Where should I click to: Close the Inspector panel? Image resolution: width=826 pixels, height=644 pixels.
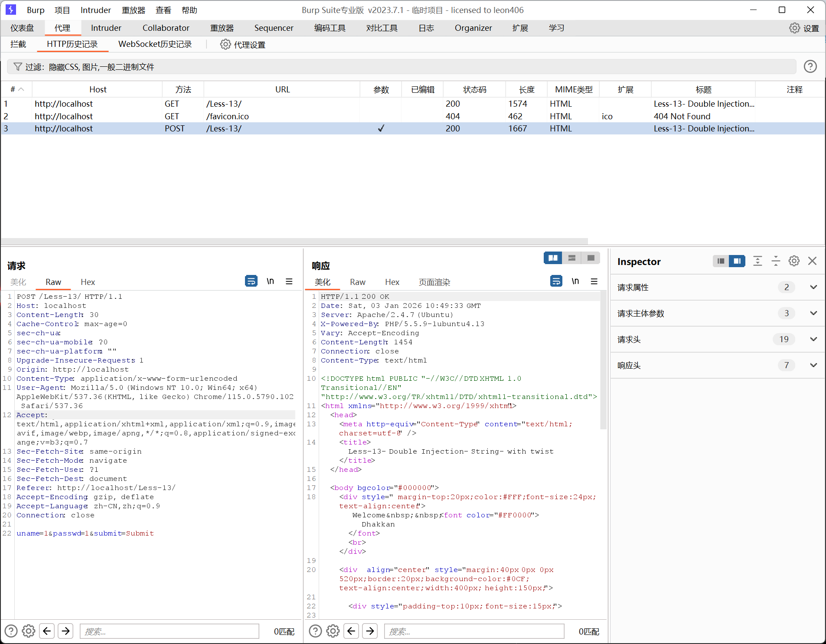pos(812,261)
